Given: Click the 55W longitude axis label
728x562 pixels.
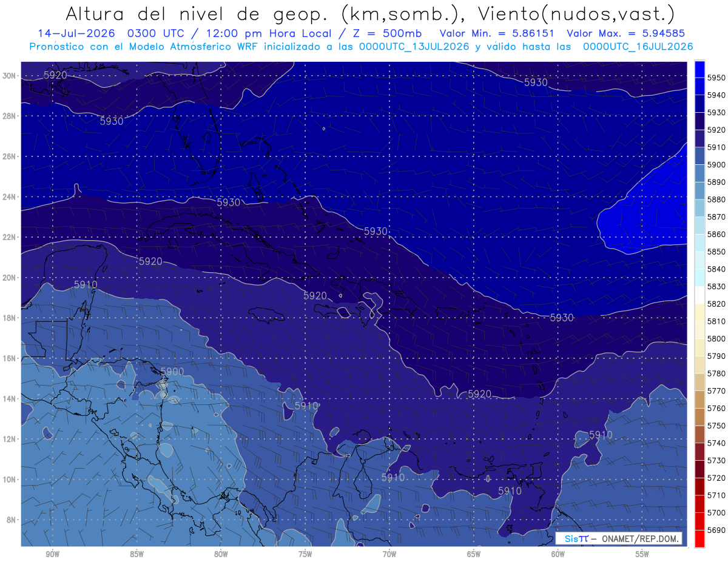Looking at the screenshot, I should click(642, 554).
